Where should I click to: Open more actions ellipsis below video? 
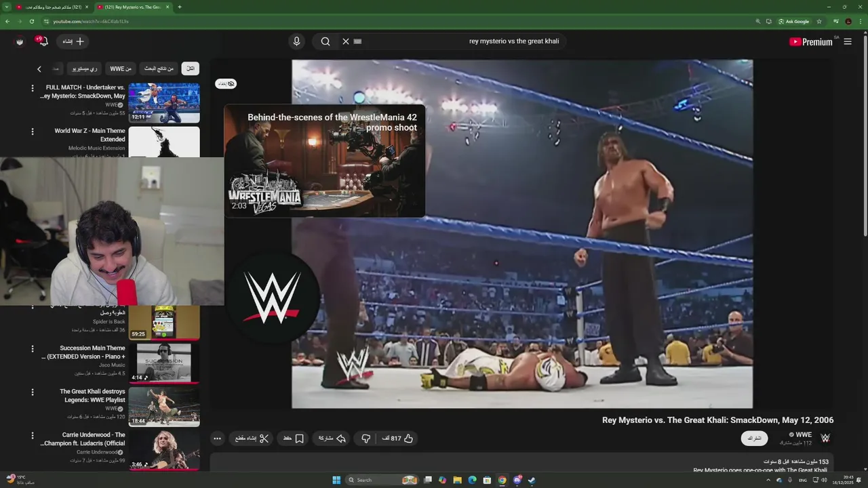pos(217,439)
